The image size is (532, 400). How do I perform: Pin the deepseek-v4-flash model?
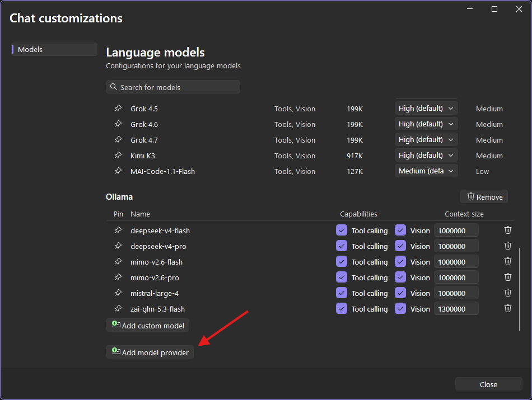(x=118, y=230)
